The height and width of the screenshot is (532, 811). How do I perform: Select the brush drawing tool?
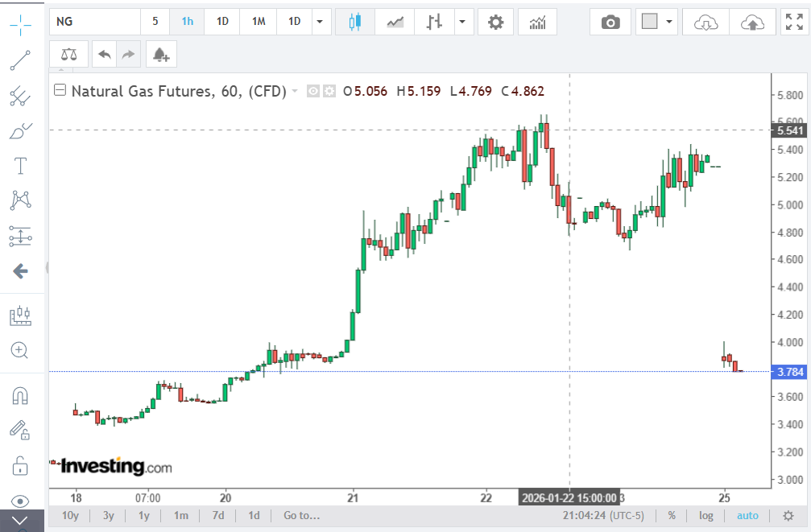click(x=21, y=131)
